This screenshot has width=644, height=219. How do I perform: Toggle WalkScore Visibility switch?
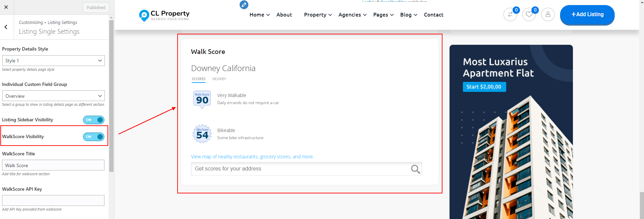pos(94,137)
